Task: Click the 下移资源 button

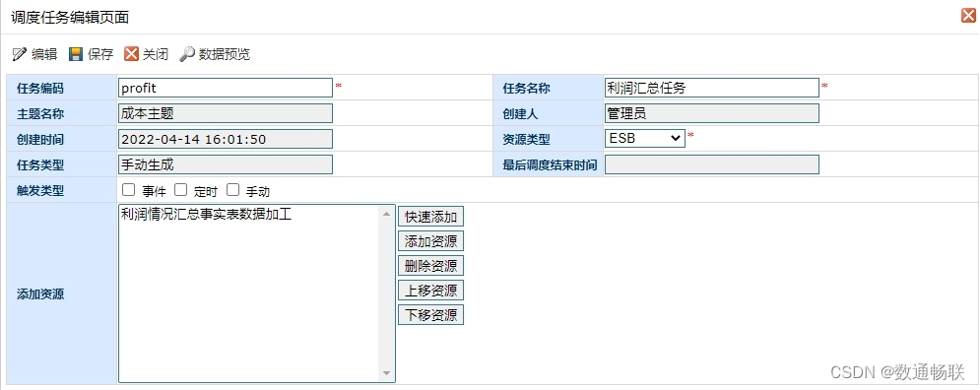Action: click(430, 314)
